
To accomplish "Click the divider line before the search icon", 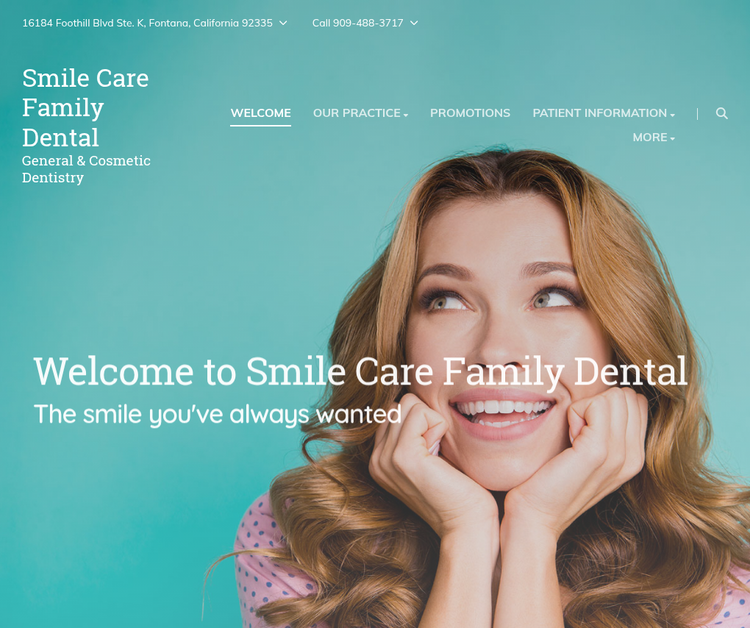I will pos(697,113).
